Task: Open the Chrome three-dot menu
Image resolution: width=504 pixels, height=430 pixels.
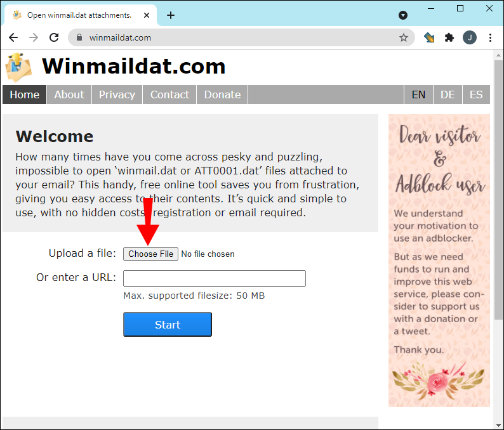Action: coord(490,37)
